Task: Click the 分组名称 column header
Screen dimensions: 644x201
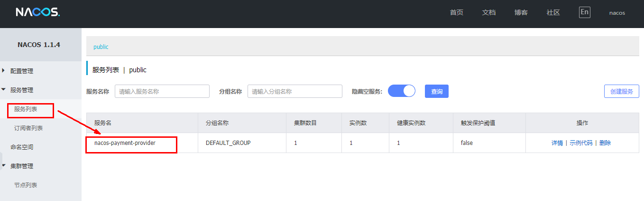Action: (x=242, y=123)
